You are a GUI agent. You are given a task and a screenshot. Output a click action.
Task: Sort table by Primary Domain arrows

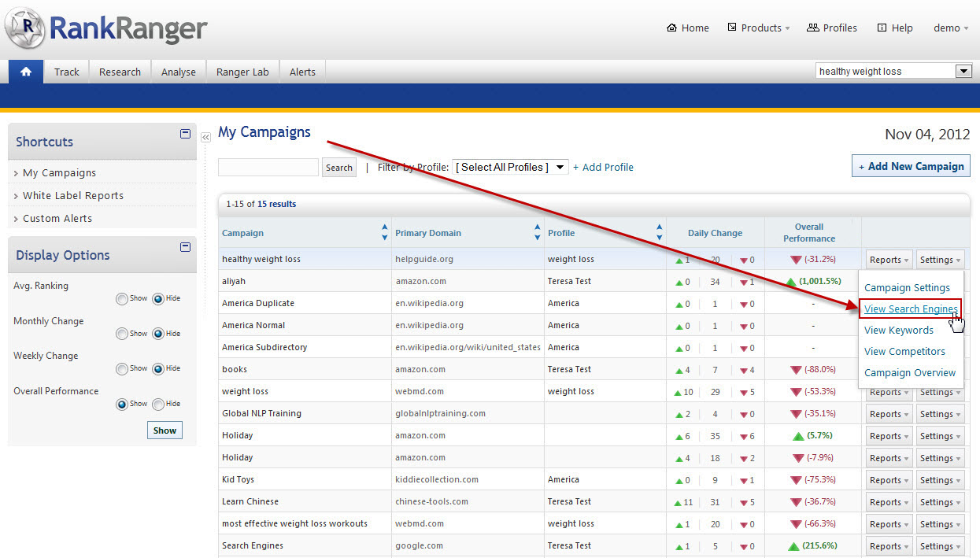[x=538, y=233]
